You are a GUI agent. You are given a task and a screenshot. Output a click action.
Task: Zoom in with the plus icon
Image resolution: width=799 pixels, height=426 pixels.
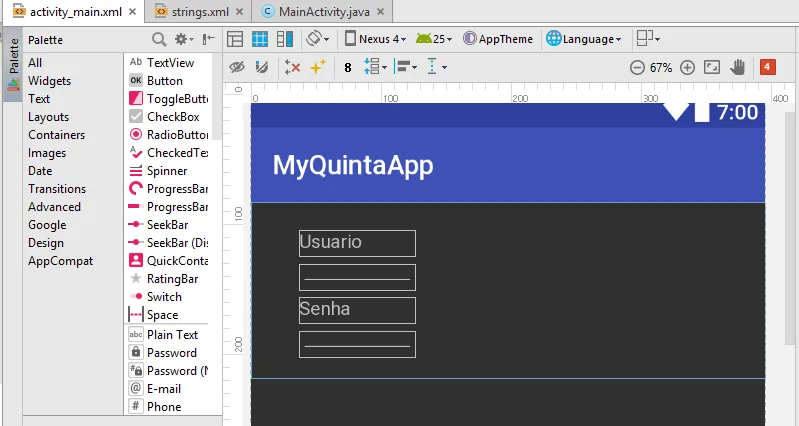pos(687,68)
